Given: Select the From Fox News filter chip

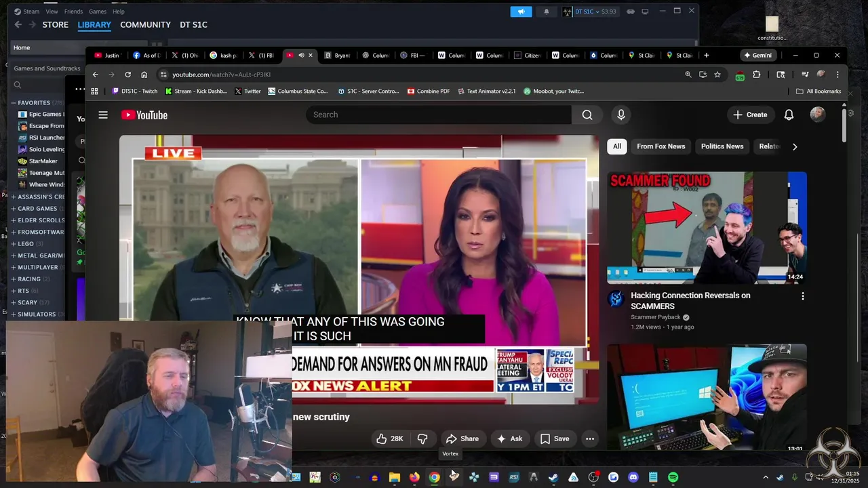Looking at the screenshot, I should tap(660, 146).
